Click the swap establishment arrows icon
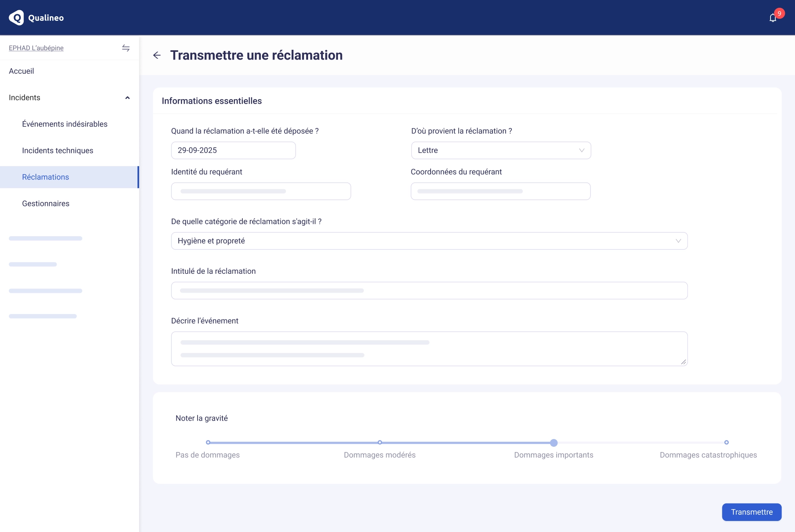This screenshot has height=532, width=795. pyautogui.click(x=126, y=48)
